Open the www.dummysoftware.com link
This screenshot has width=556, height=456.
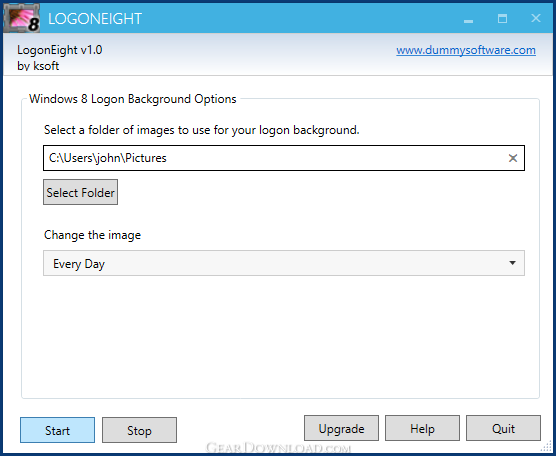[x=466, y=50]
